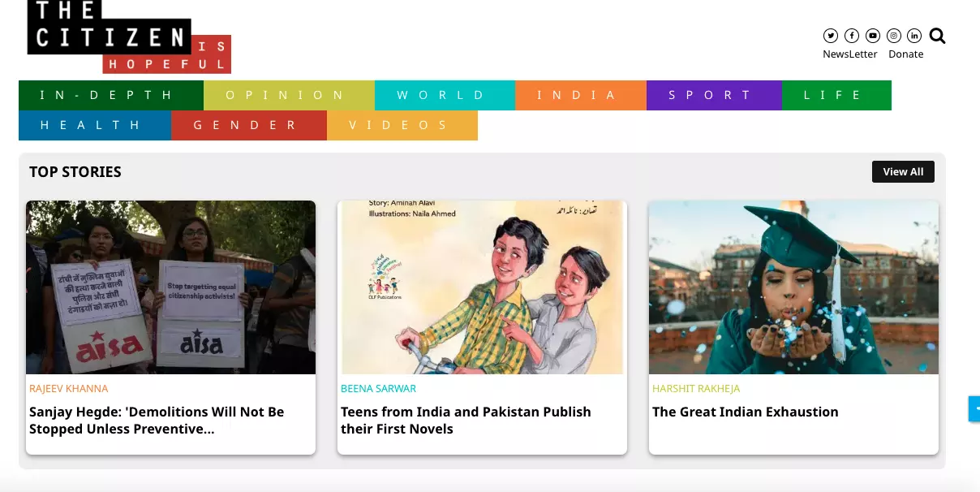Viewport: 980px width, 492px height.
Task: Open the NewsLetter link
Action: (x=849, y=54)
